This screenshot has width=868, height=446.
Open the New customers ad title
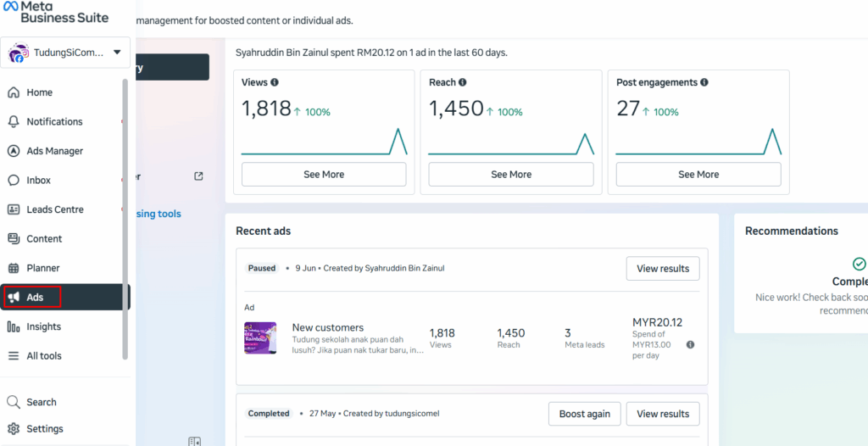328,327
